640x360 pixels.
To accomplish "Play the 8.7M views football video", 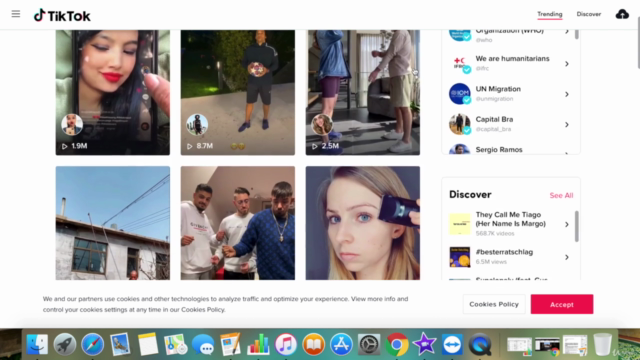I will (238, 92).
